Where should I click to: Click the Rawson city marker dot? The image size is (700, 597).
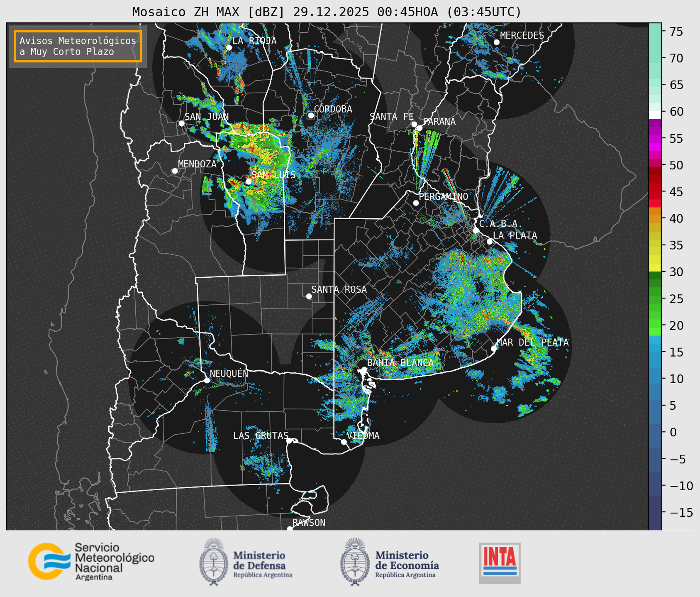[x=290, y=528]
